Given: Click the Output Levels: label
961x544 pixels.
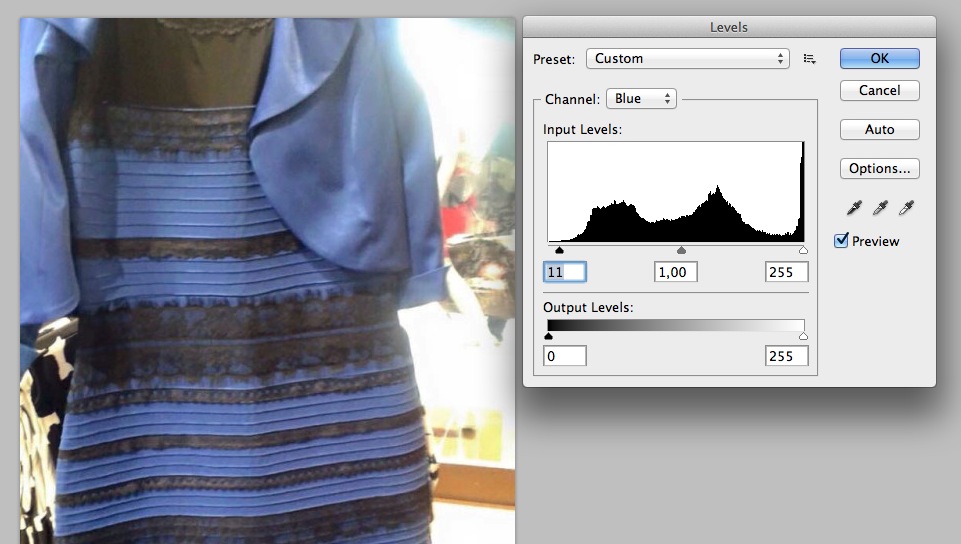Looking at the screenshot, I should coord(588,307).
